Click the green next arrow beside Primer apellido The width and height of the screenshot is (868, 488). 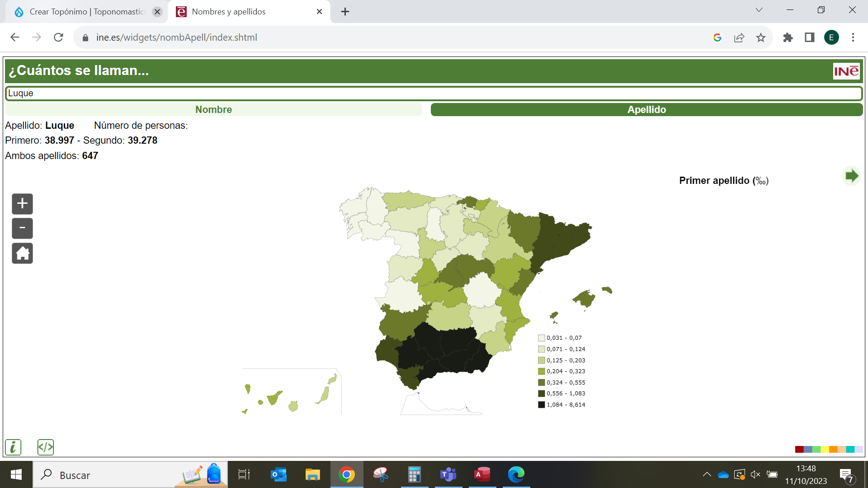pyautogui.click(x=852, y=176)
